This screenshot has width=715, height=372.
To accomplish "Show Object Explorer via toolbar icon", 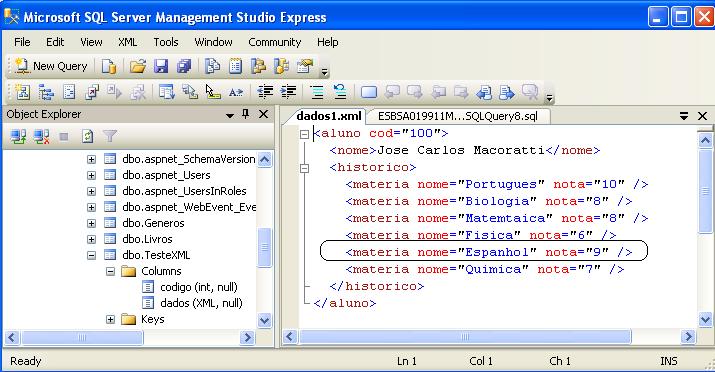I will click(x=259, y=67).
